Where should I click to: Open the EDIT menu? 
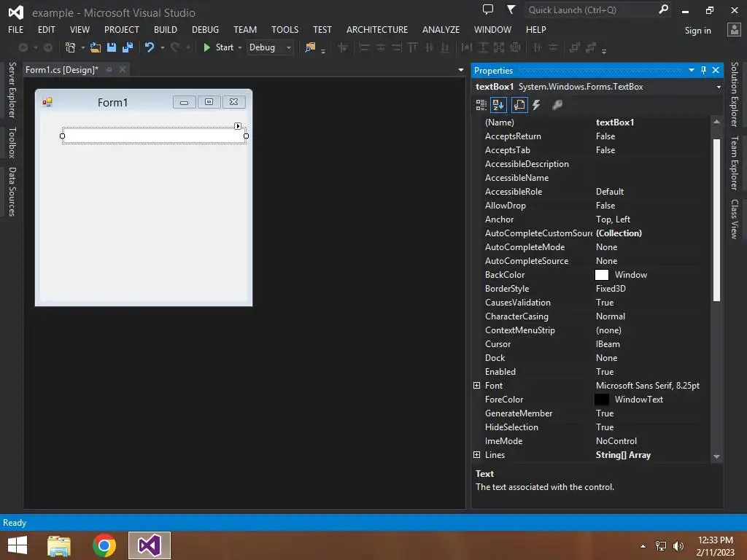click(46, 29)
